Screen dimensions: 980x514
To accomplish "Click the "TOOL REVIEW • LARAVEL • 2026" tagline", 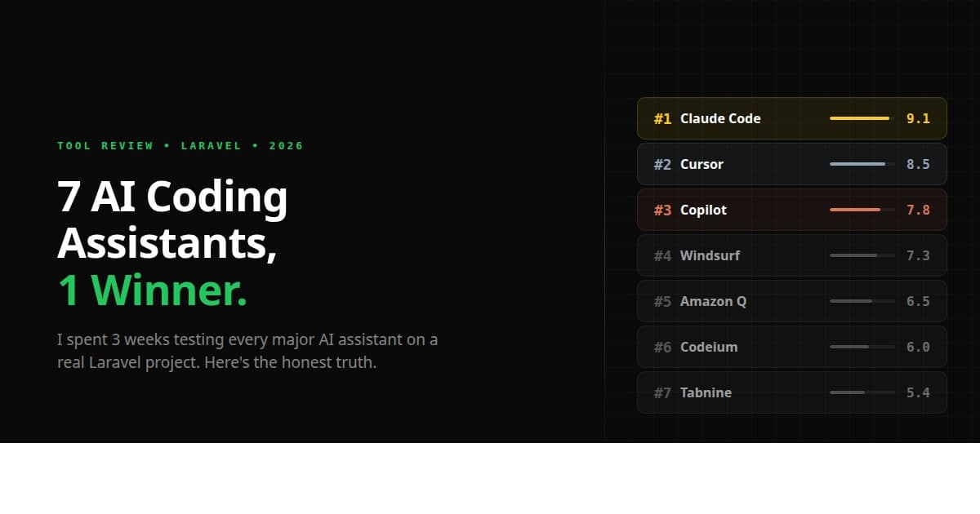I will click(x=180, y=146).
